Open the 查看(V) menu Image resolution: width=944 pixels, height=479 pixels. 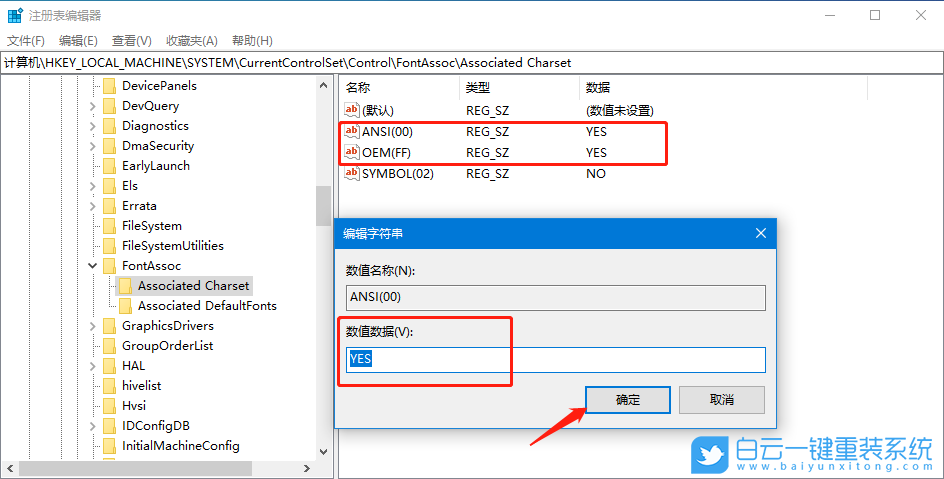click(132, 41)
